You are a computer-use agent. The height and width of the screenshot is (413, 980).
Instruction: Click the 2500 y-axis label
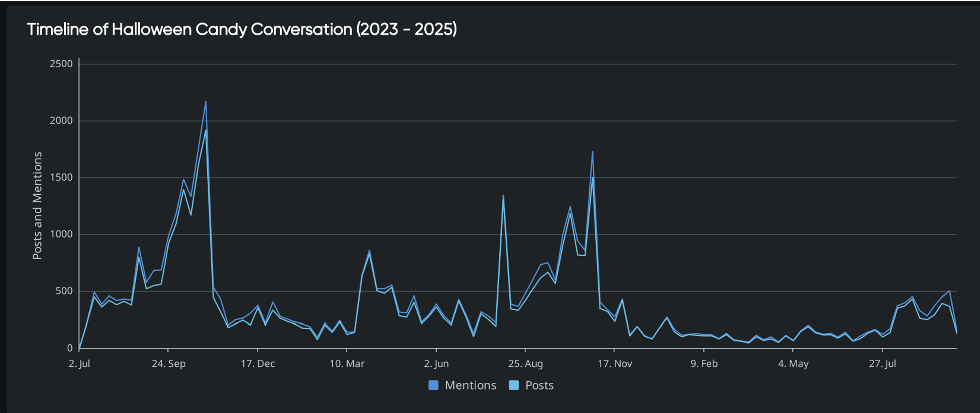(x=61, y=64)
